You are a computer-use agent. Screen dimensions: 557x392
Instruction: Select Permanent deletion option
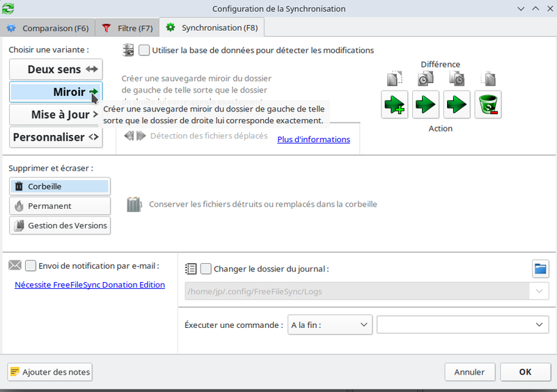[60, 206]
